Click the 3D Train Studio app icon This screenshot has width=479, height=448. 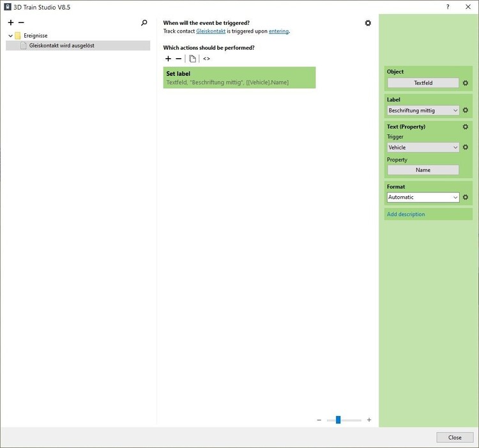(8, 7)
